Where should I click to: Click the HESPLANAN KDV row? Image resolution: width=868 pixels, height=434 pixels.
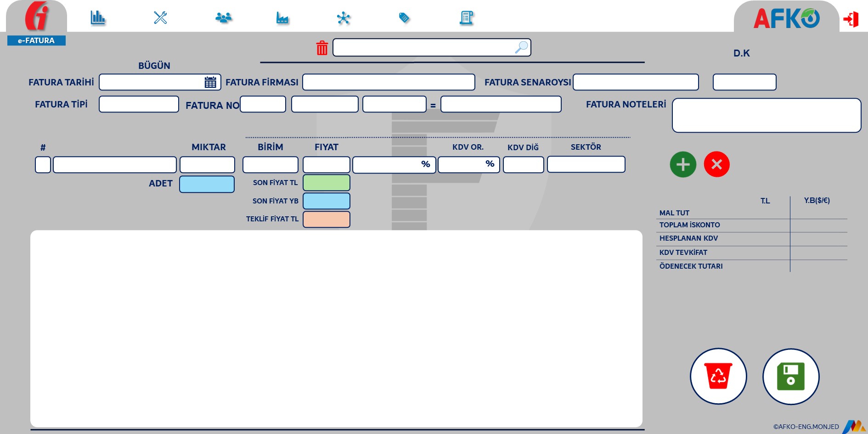click(x=752, y=238)
